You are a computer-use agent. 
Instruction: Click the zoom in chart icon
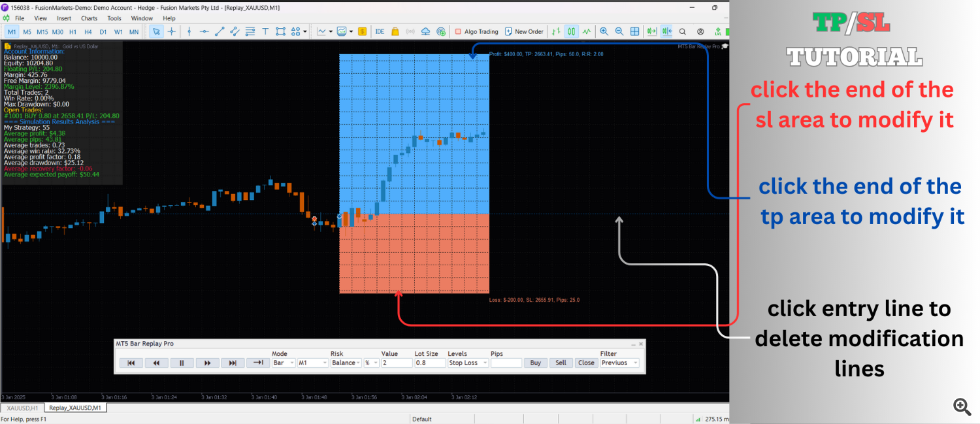pos(604,31)
